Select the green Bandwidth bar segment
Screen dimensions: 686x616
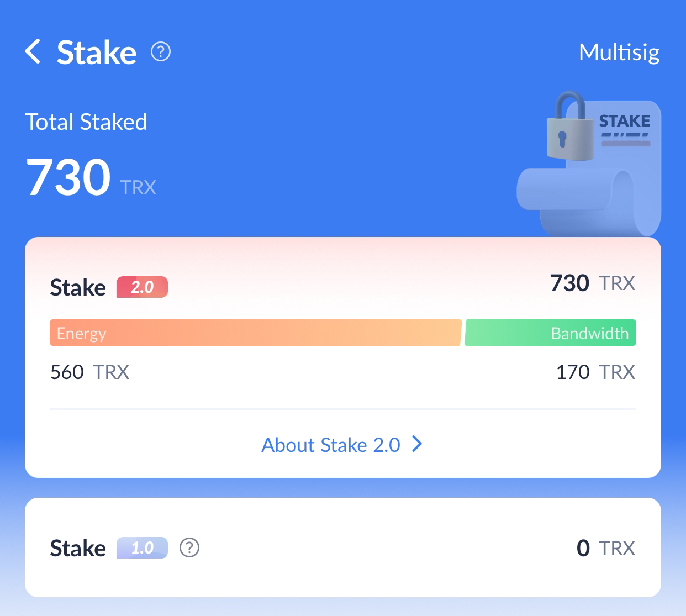[x=551, y=333]
